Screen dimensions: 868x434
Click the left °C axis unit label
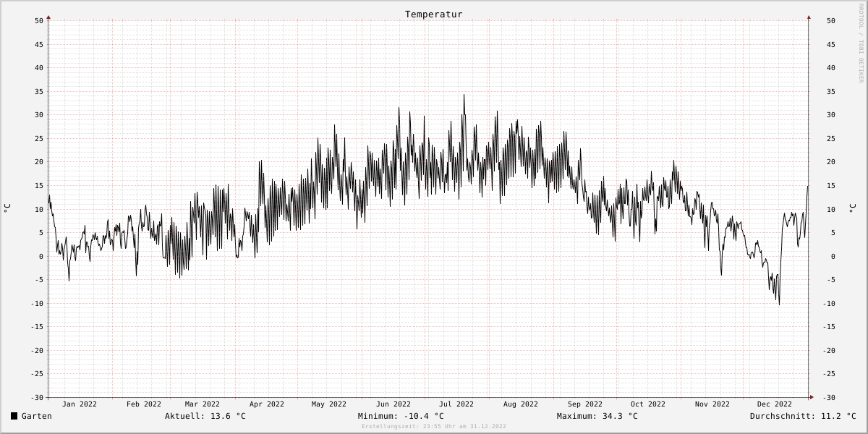[7, 208]
